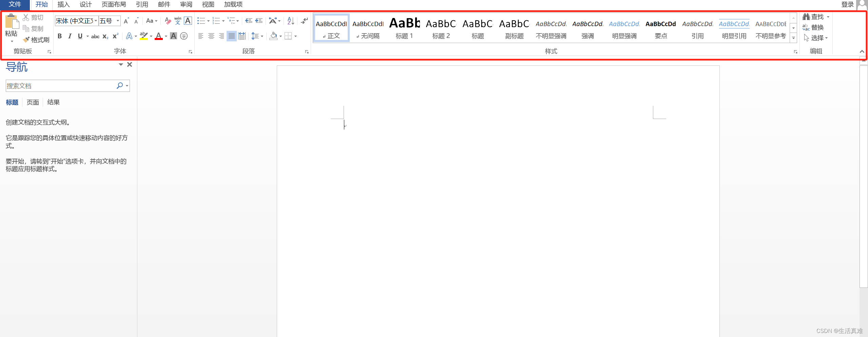Click the Sort A-Z icon
Viewport: 868px width, 337px height.
coord(291,21)
